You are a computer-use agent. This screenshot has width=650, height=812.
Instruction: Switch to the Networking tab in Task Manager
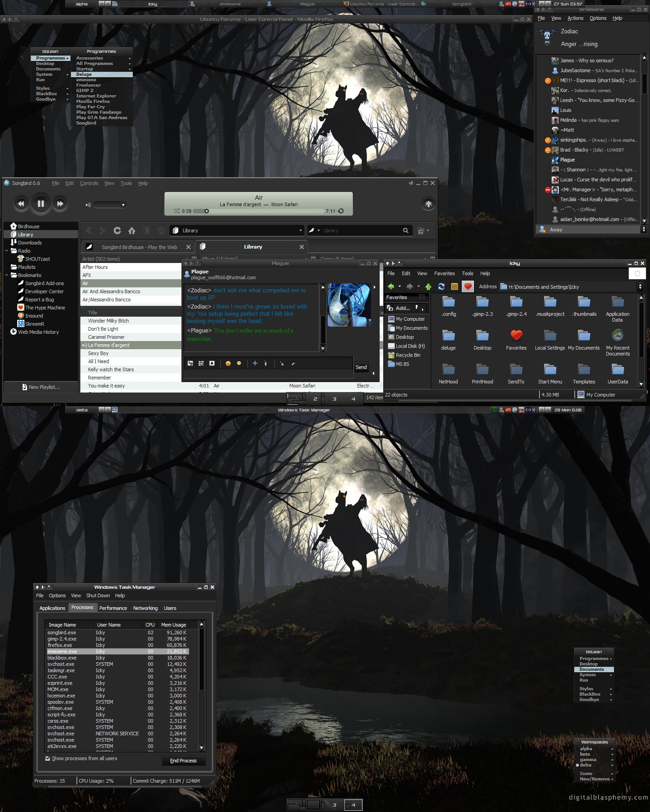(145, 608)
